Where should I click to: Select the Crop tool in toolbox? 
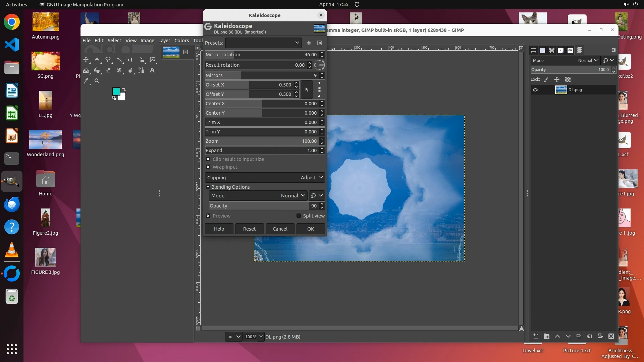pos(130,60)
